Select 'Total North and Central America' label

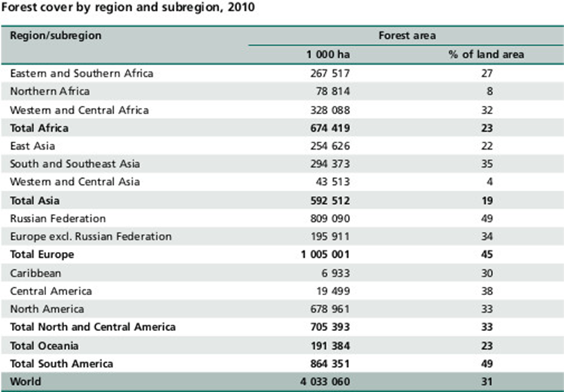(93, 327)
